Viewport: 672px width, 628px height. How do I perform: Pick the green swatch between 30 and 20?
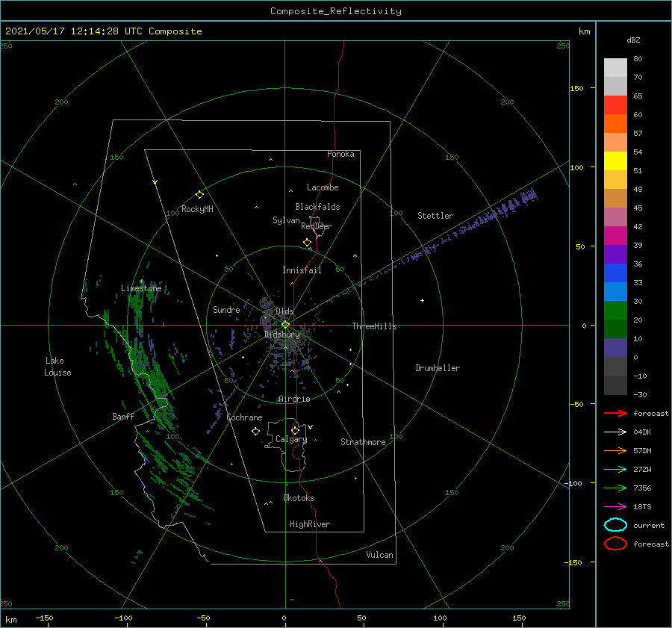pyautogui.click(x=615, y=311)
